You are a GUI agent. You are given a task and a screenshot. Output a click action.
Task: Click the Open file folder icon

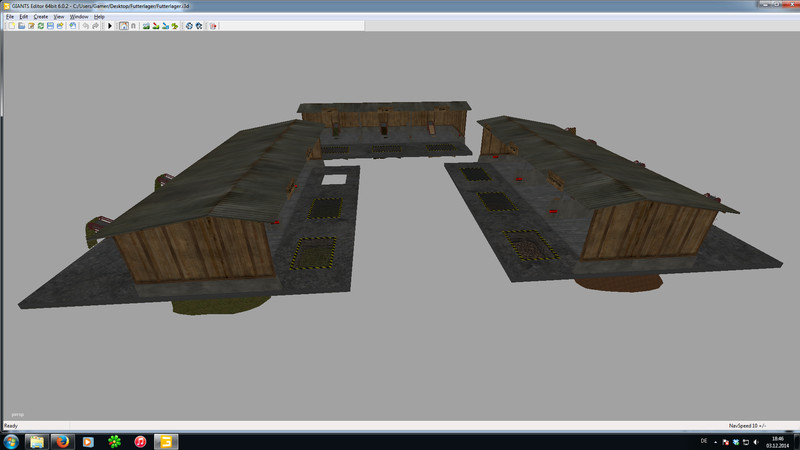(22, 26)
